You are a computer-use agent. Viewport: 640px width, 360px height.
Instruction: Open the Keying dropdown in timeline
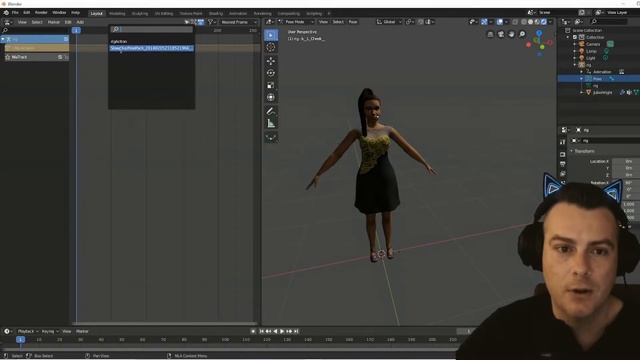(50, 331)
